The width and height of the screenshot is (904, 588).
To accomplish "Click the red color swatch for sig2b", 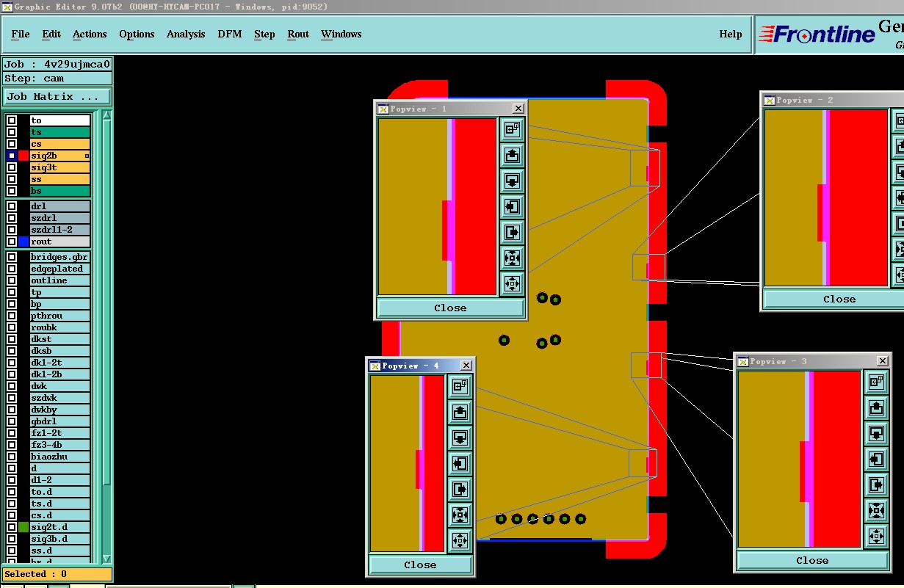I will click(x=23, y=156).
